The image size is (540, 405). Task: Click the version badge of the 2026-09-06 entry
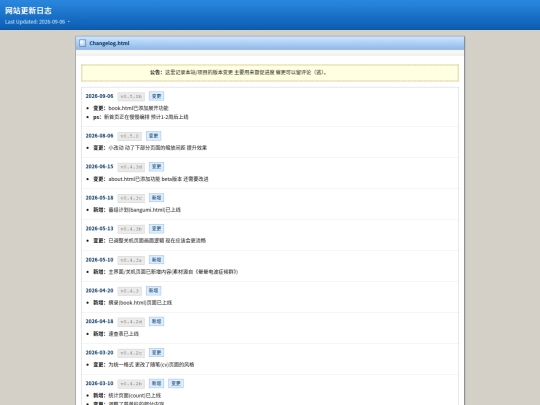point(131,96)
